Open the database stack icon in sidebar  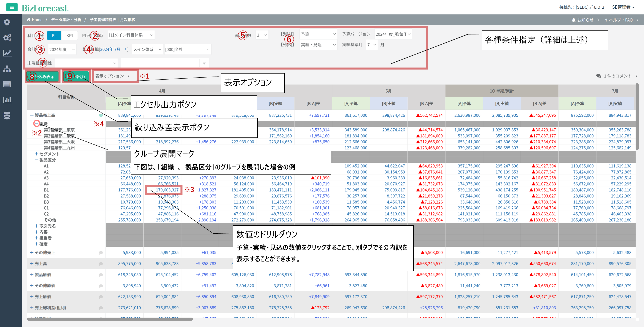coord(7,115)
